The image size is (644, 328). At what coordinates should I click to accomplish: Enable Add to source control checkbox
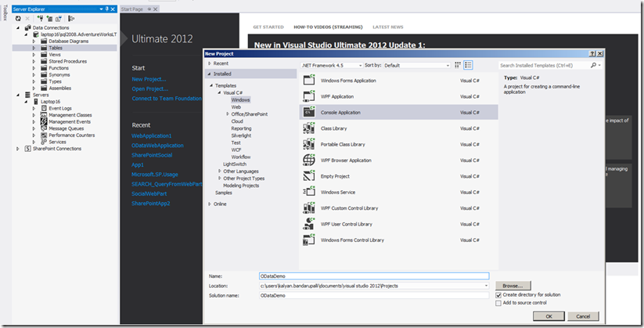(498, 303)
